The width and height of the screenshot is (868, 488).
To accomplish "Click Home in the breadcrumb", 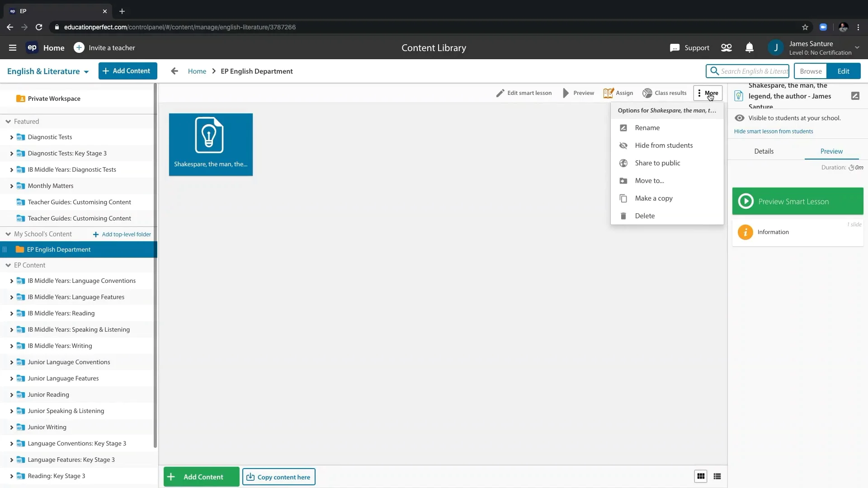I will coord(197,71).
